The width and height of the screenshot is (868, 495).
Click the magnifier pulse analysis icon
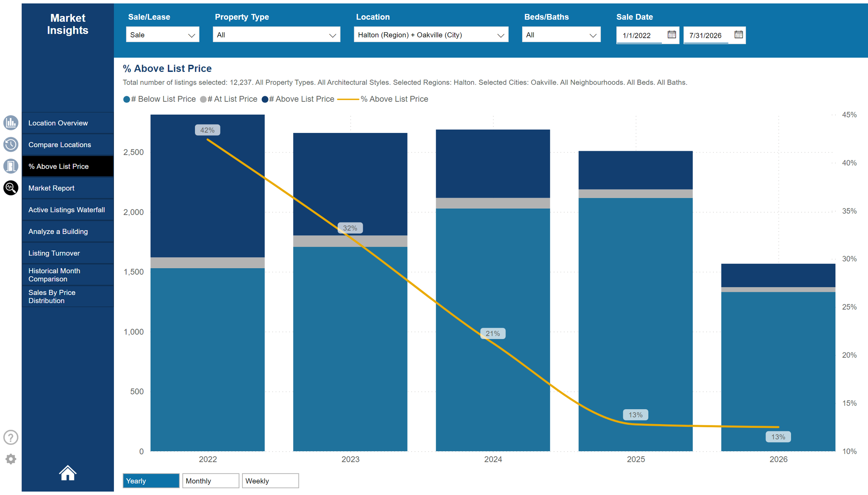click(11, 188)
